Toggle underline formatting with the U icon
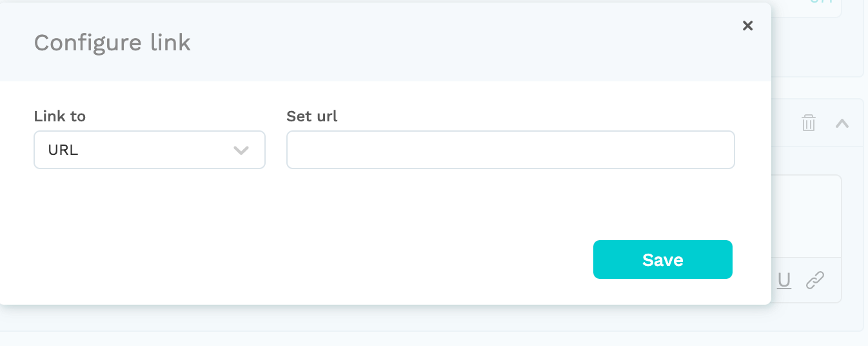The width and height of the screenshot is (868, 346). pos(784,280)
